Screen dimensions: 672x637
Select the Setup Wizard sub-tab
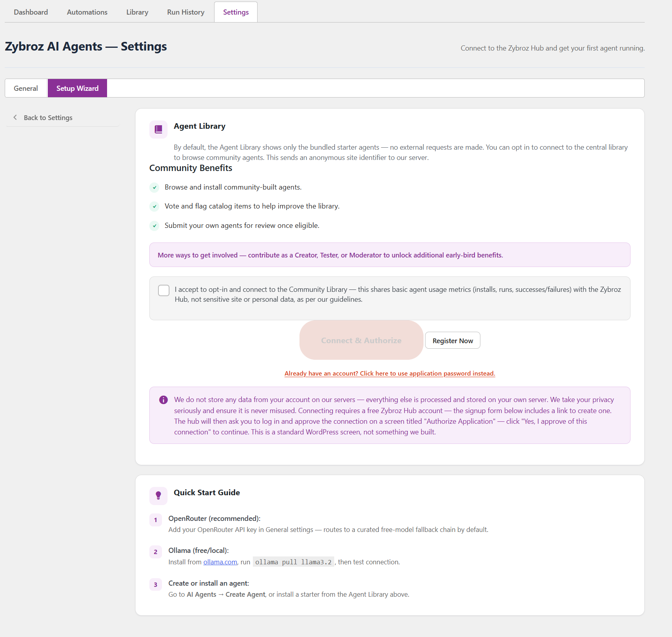(x=77, y=88)
